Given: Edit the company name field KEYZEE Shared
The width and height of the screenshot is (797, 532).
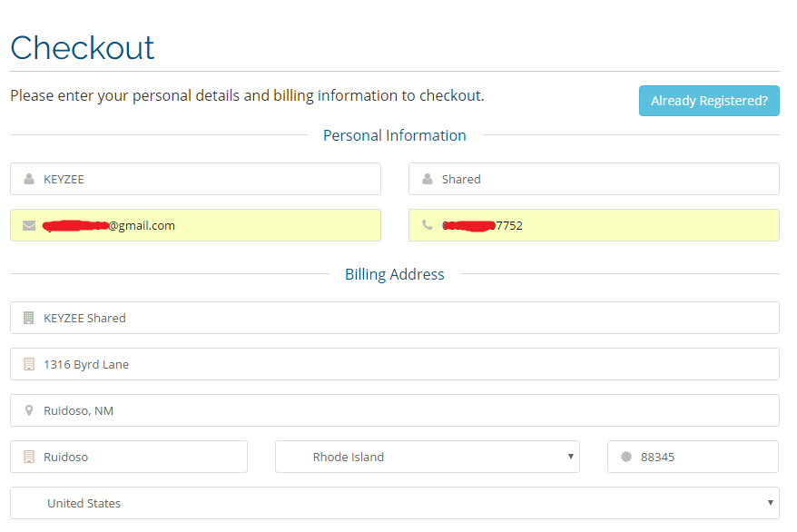Looking at the screenshot, I should coord(408,318).
